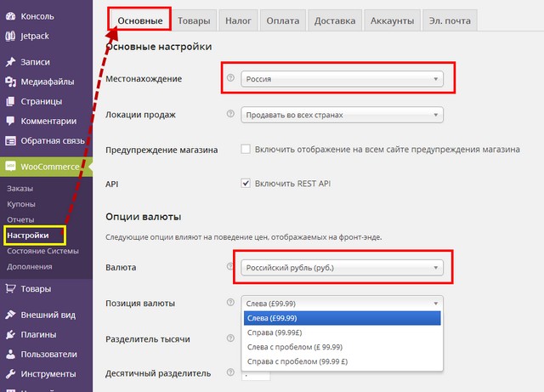
Task: Click the Инструменты wrench icon
Action: (x=11, y=373)
